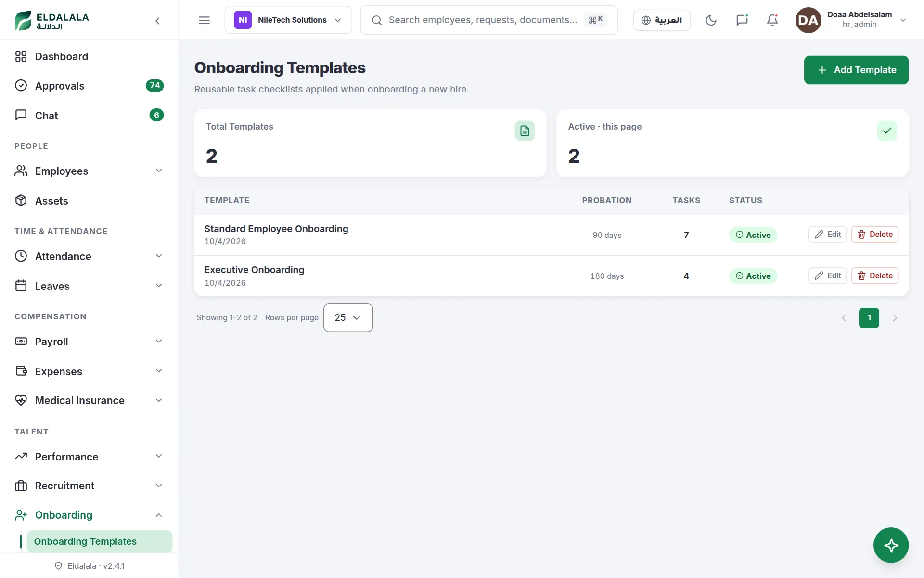Viewport: 924px width, 578px height.
Task: Click Active status of Executive Onboarding
Action: (x=753, y=276)
